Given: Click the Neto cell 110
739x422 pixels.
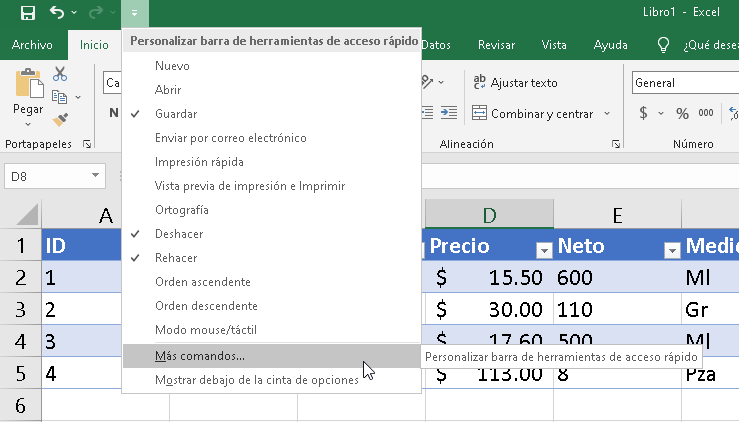Looking at the screenshot, I should coord(617,309).
